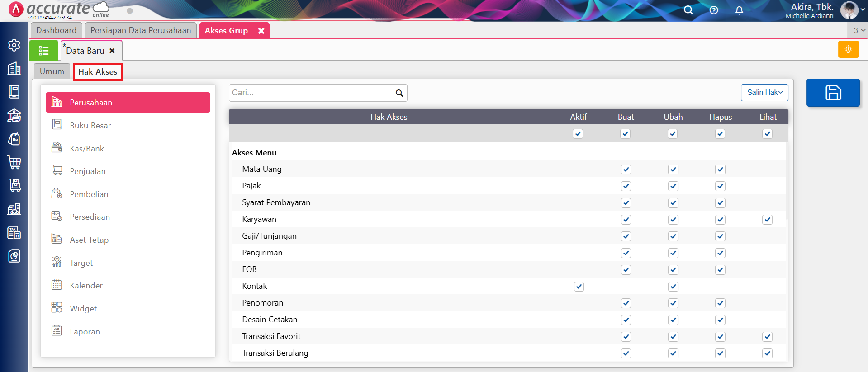Expand the open tabs count dropdown

(859, 30)
